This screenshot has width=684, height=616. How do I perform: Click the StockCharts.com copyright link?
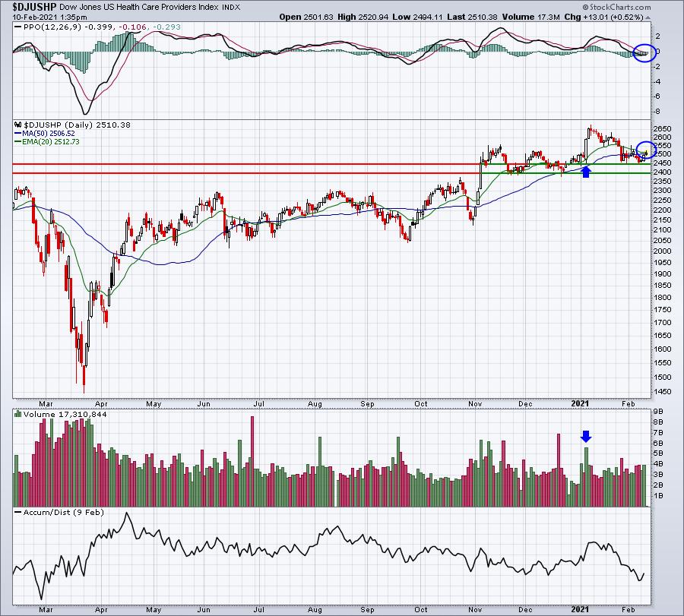click(x=616, y=7)
